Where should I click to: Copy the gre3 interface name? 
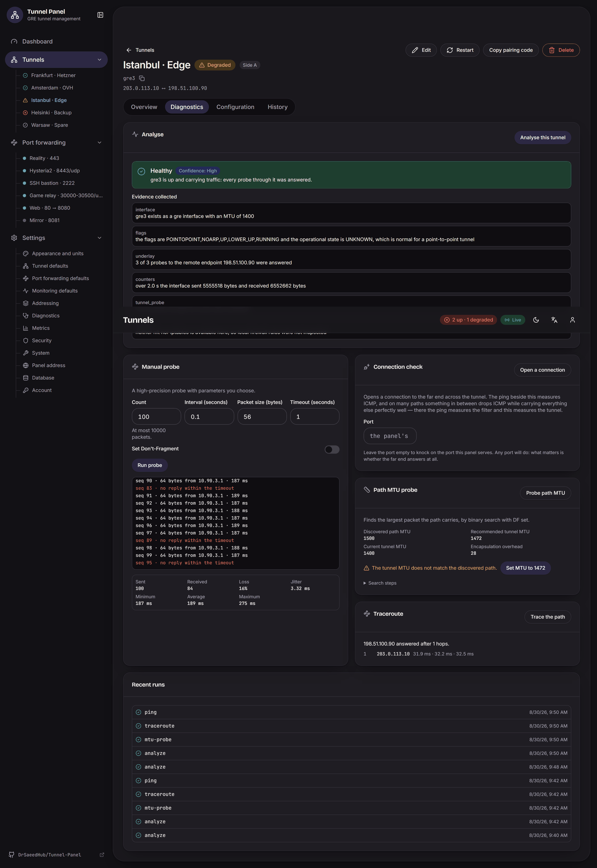[x=142, y=79]
